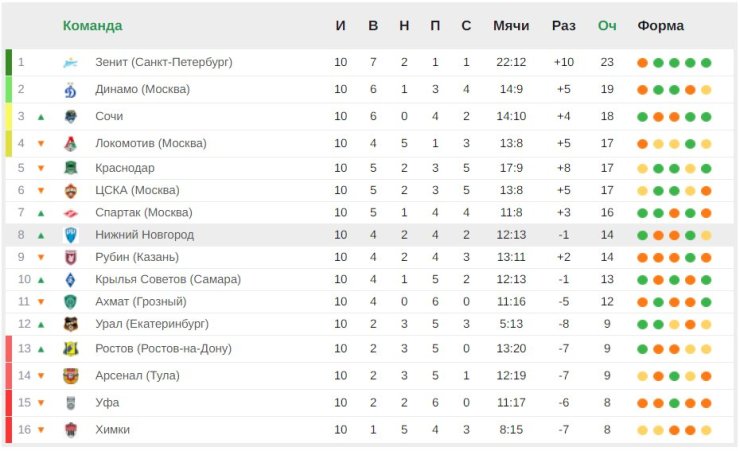The image size is (740, 451).
Task: Click Sochi's green up-arrow position indicator
Action: click(x=41, y=117)
